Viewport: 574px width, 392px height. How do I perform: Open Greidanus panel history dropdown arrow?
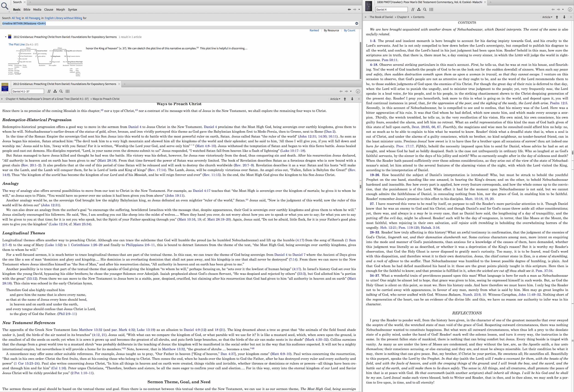point(351,91)
